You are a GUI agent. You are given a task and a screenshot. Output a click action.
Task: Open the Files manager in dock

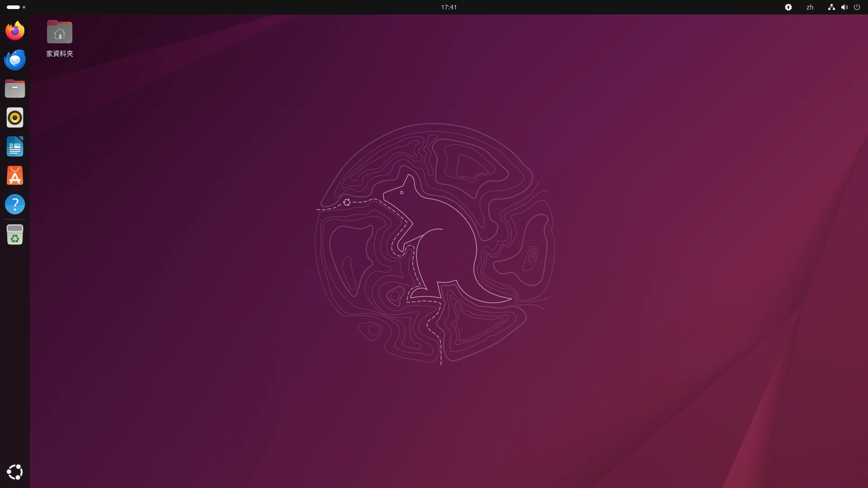[15, 89]
